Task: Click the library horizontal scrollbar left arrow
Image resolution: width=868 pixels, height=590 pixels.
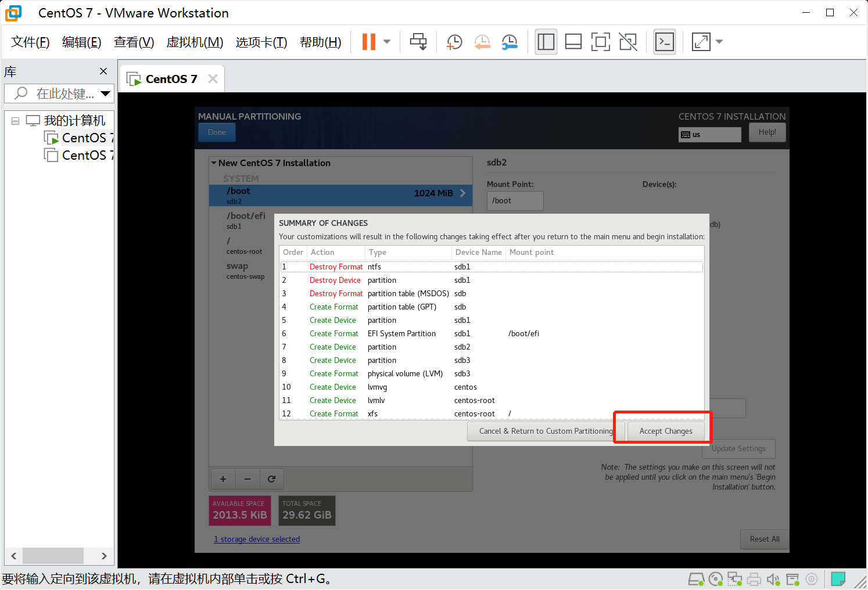Action: tap(14, 556)
